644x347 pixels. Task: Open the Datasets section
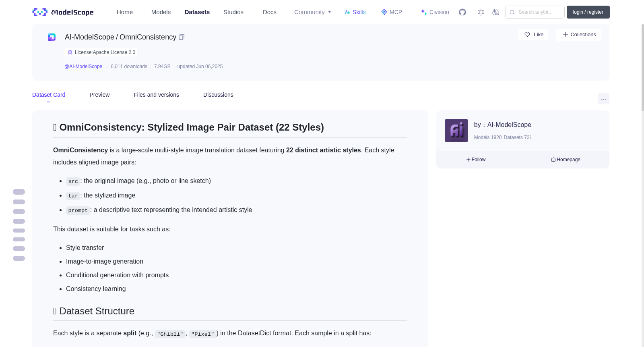coord(197,12)
